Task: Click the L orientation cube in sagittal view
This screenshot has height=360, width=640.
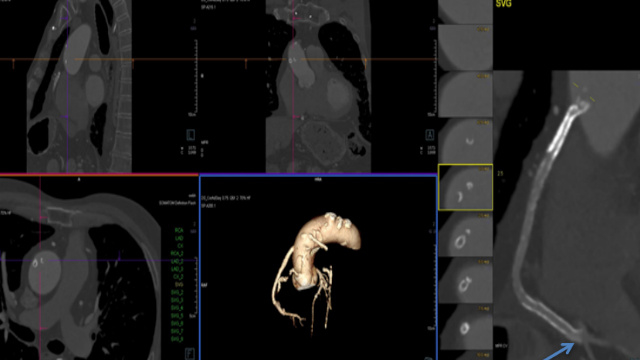Action: pos(191,135)
